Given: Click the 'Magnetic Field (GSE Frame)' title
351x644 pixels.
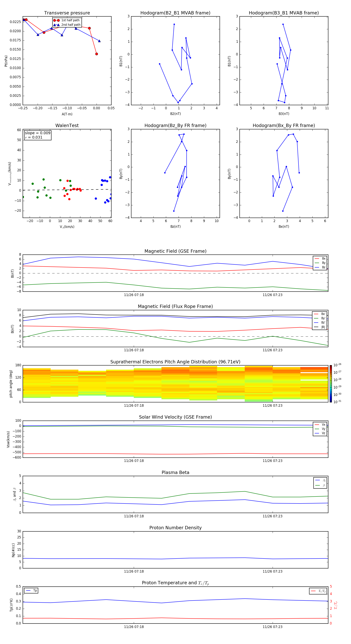Looking at the screenshot, I should click(175, 251).
